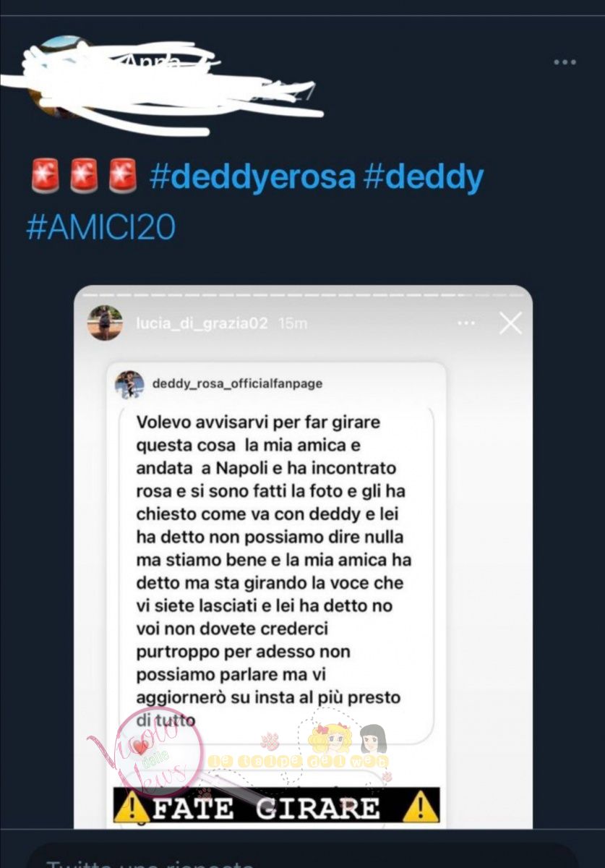Click the first red siren emoji
Image resolution: width=605 pixels, height=868 pixels.
click(x=46, y=177)
